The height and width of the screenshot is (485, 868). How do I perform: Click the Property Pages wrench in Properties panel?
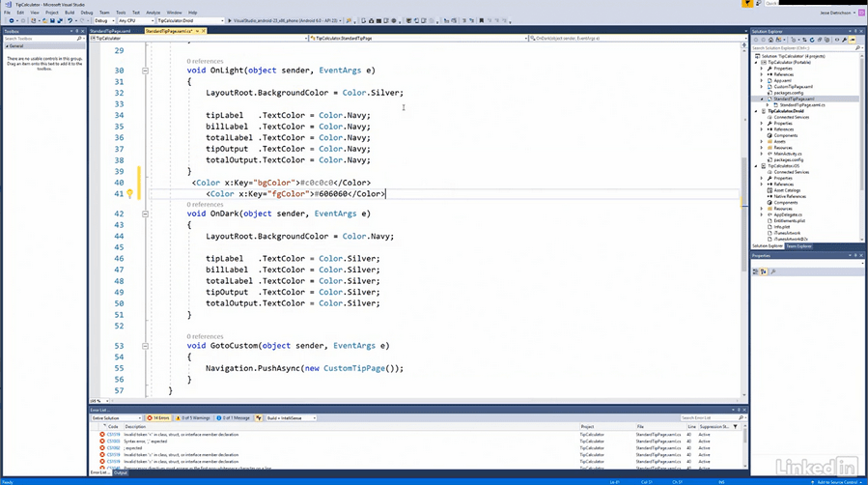(x=773, y=271)
